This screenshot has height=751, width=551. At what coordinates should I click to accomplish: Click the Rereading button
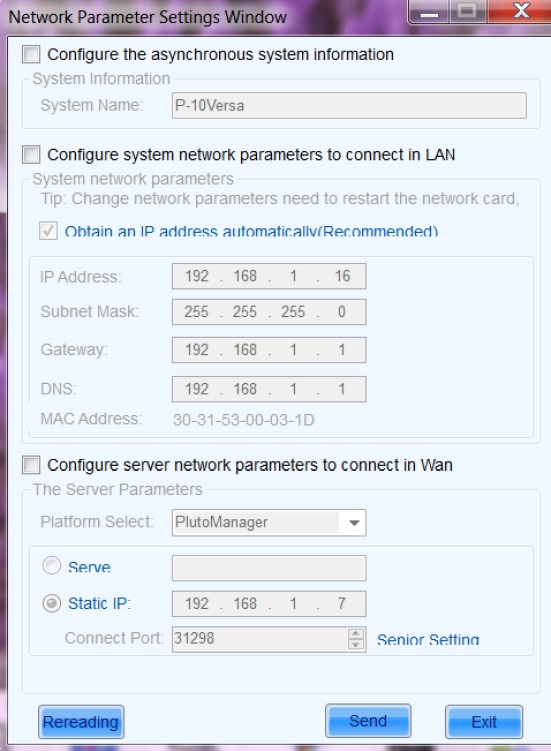81,722
